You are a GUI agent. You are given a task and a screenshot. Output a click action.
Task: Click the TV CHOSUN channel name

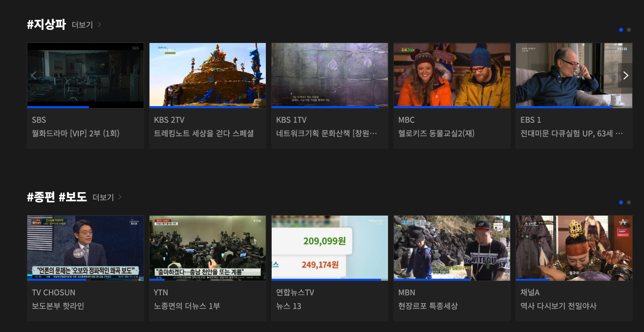pyautogui.click(x=54, y=292)
